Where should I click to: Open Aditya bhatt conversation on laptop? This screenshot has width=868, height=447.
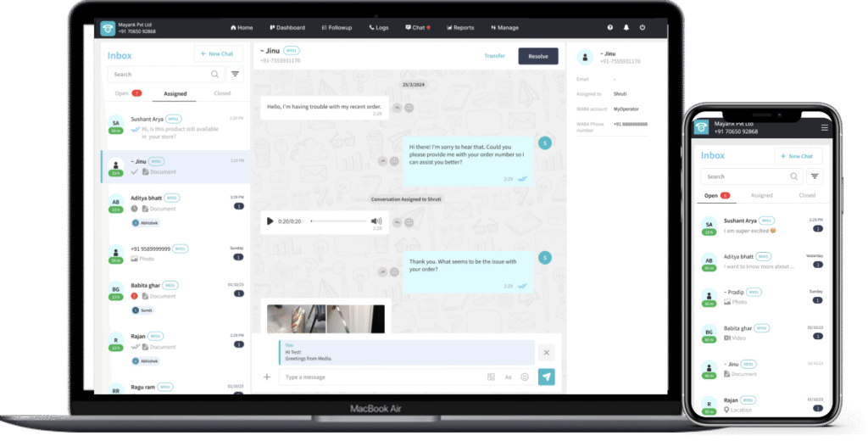(176, 210)
